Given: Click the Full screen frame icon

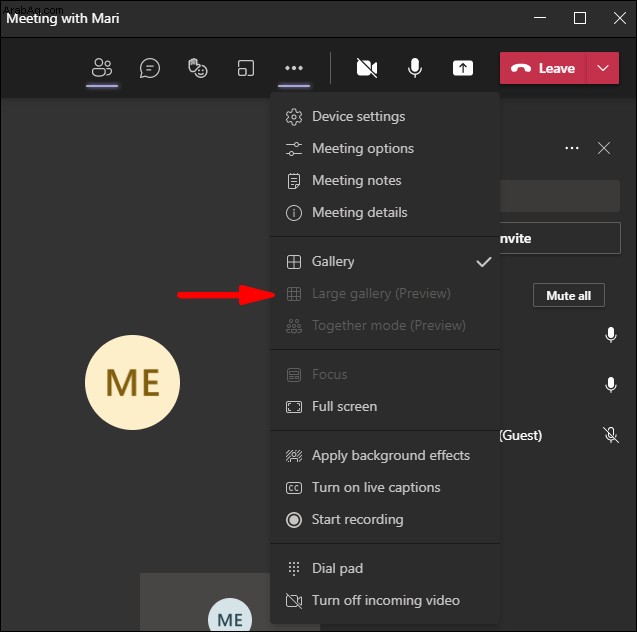Looking at the screenshot, I should pos(294,407).
